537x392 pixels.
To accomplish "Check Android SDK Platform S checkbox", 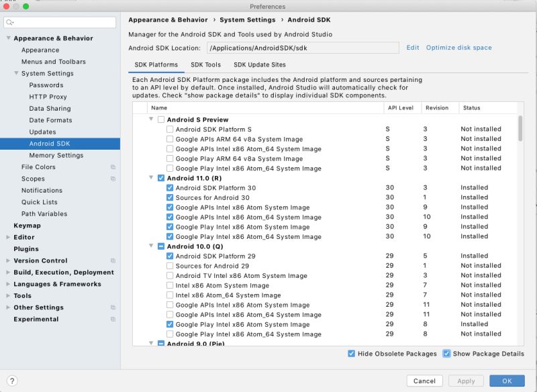I will pos(170,130).
